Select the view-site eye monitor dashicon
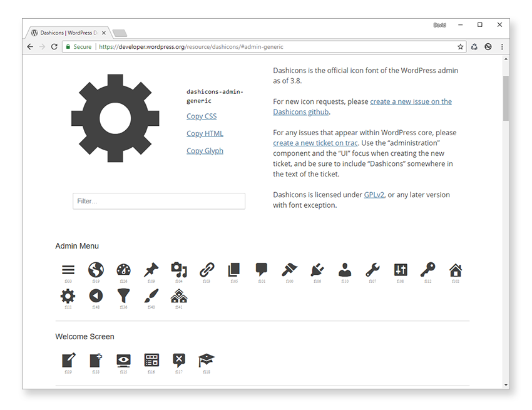 (123, 361)
